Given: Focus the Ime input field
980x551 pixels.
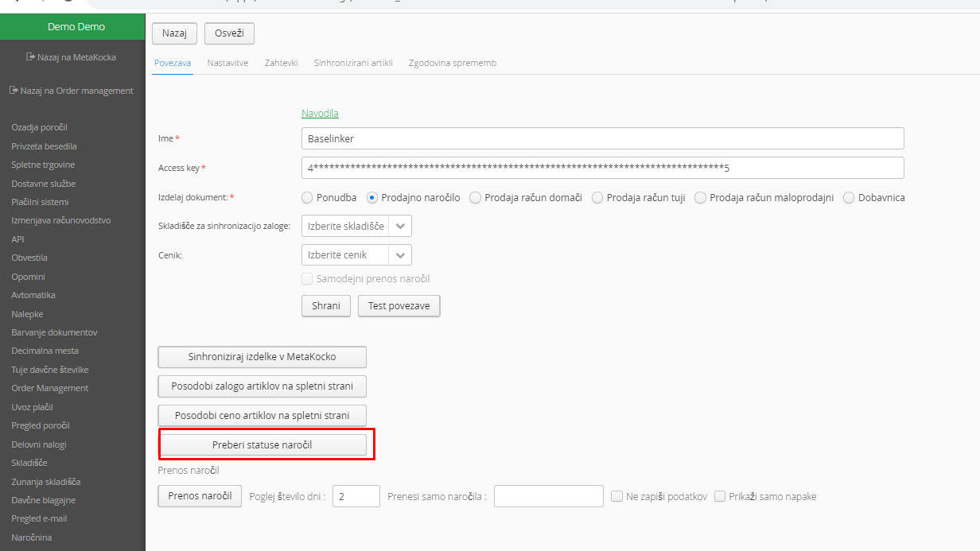Looking at the screenshot, I should point(603,138).
